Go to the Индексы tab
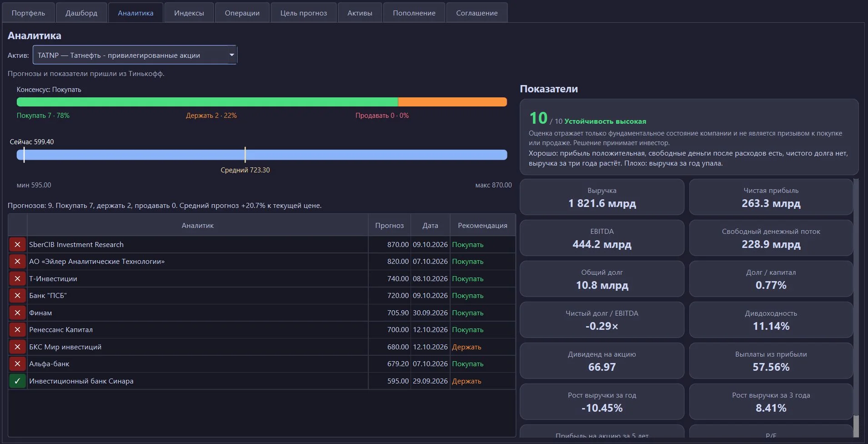The image size is (868, 444). point(189,13)
